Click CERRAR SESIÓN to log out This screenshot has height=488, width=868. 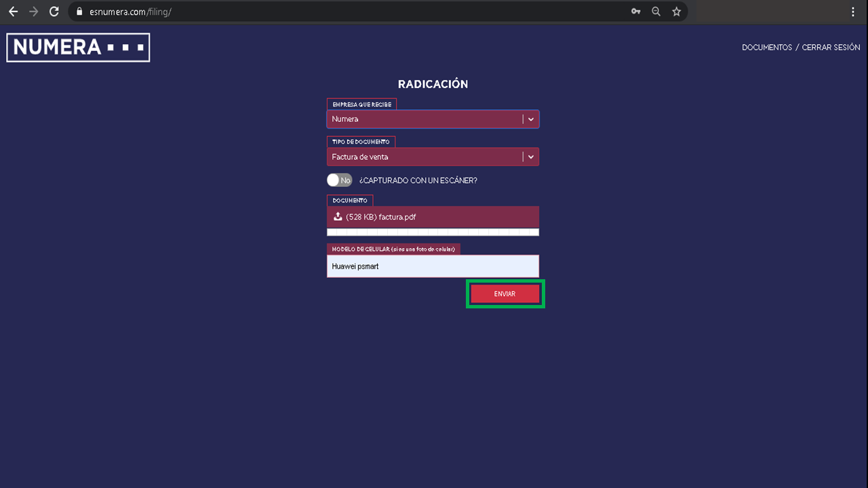tap(831, 47)
